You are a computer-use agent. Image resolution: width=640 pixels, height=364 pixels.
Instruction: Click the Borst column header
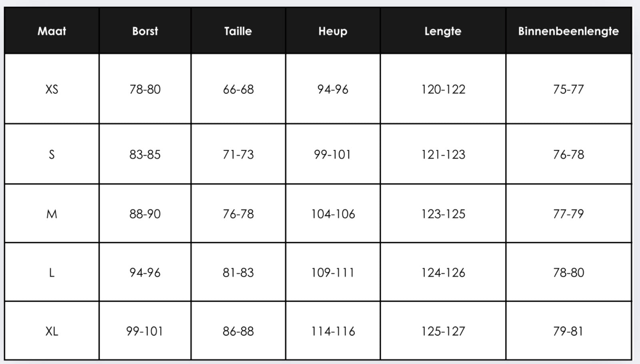pos(145,31)
